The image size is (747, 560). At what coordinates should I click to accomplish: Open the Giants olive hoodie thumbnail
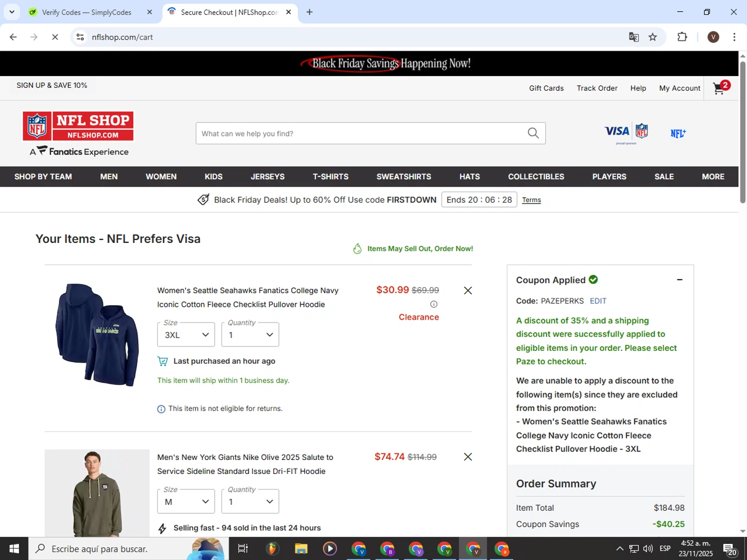tap(97, 493)
